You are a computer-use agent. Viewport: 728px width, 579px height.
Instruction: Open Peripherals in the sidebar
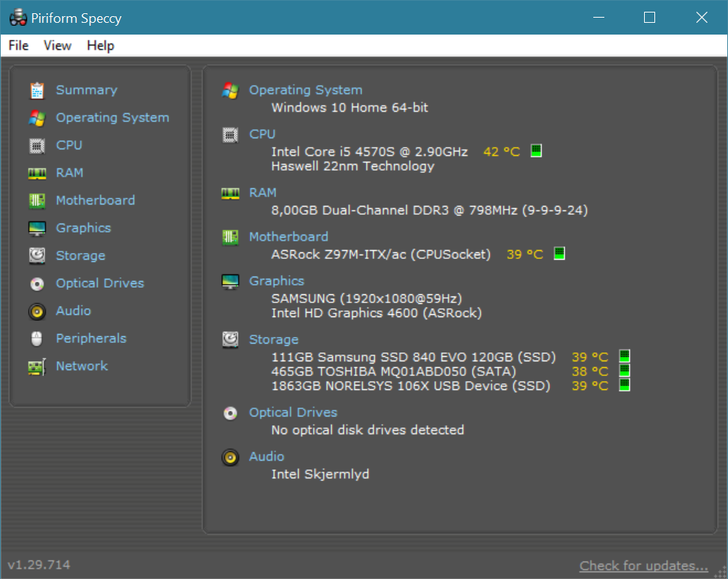(x=91, y=338)
